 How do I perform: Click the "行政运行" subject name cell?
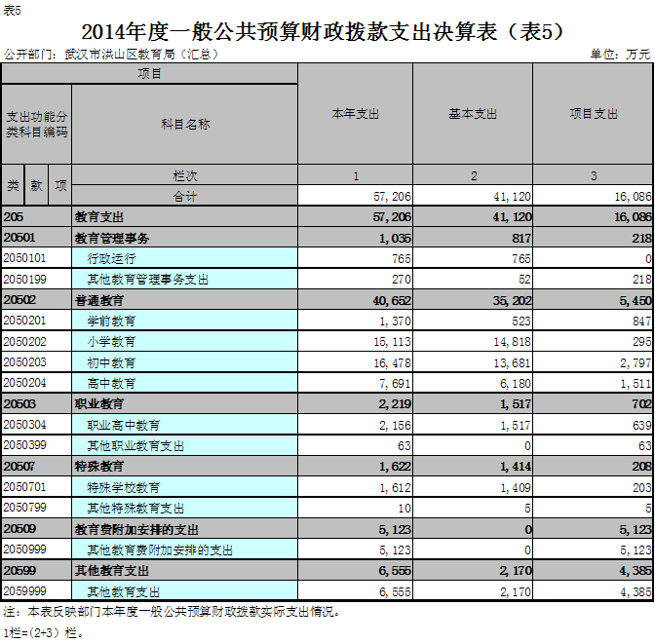111,259
